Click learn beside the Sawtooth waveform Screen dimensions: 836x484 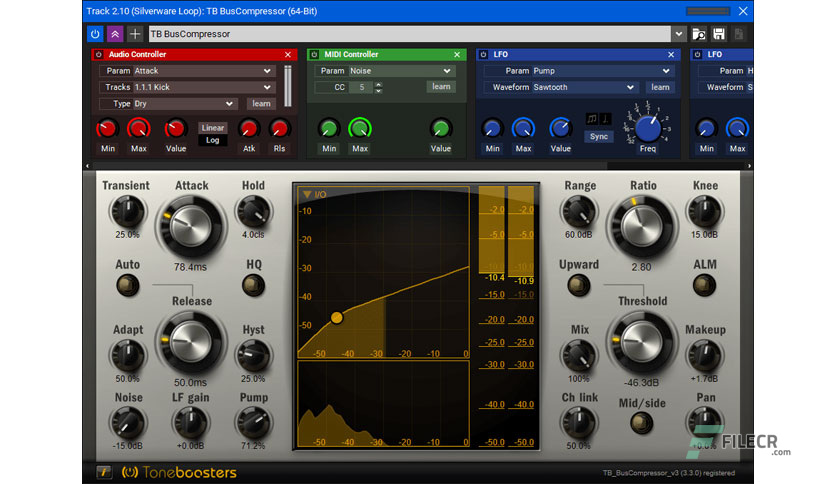pyautogui.click(x=660, y=87)
